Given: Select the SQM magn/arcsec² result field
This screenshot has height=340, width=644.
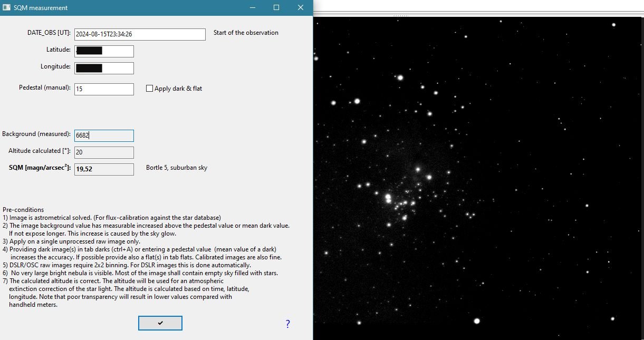Looking at the screenshot, I should [x=104, y=169].
